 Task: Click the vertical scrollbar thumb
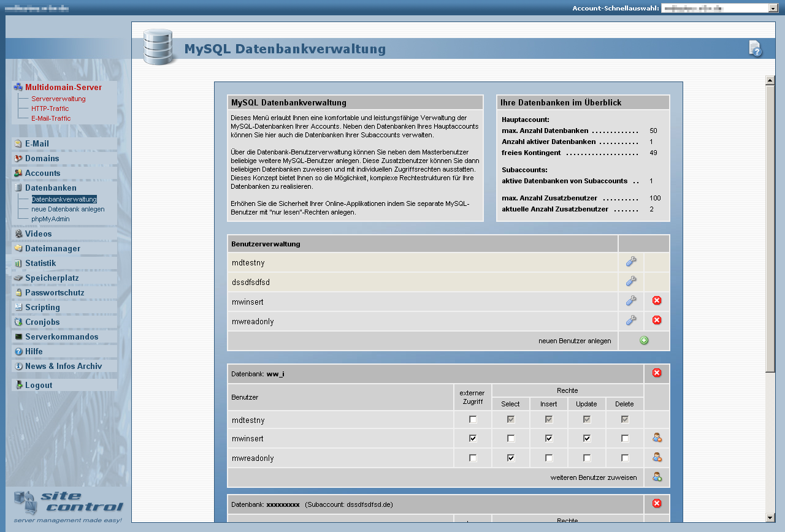point(770,228)
